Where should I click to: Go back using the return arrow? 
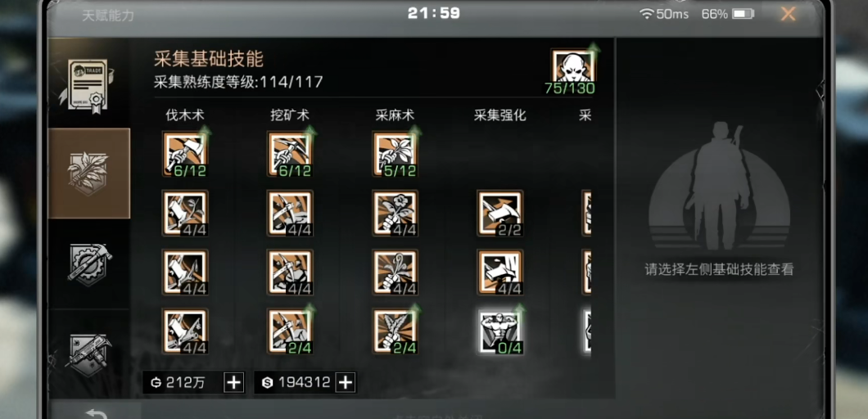click(x=96, y=413)
